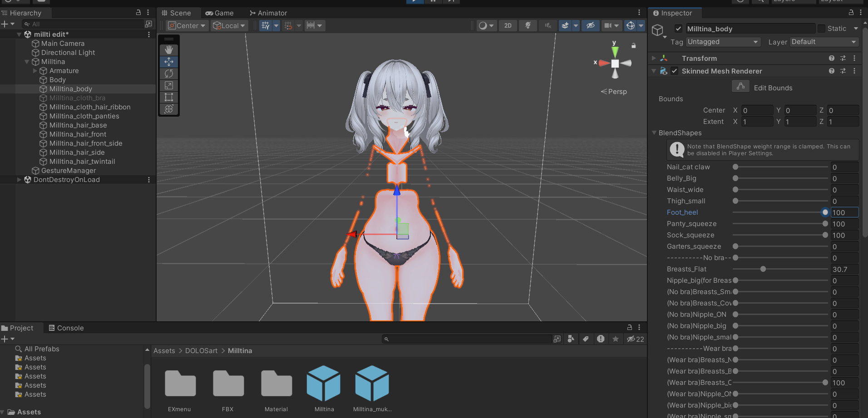
Task: Expand the Transform component
Action: [x=654, y=58]
